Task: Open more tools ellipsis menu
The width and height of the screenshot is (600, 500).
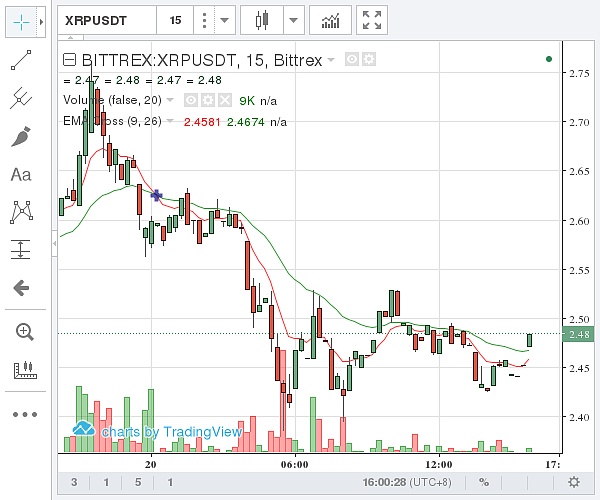Action: 25,414
